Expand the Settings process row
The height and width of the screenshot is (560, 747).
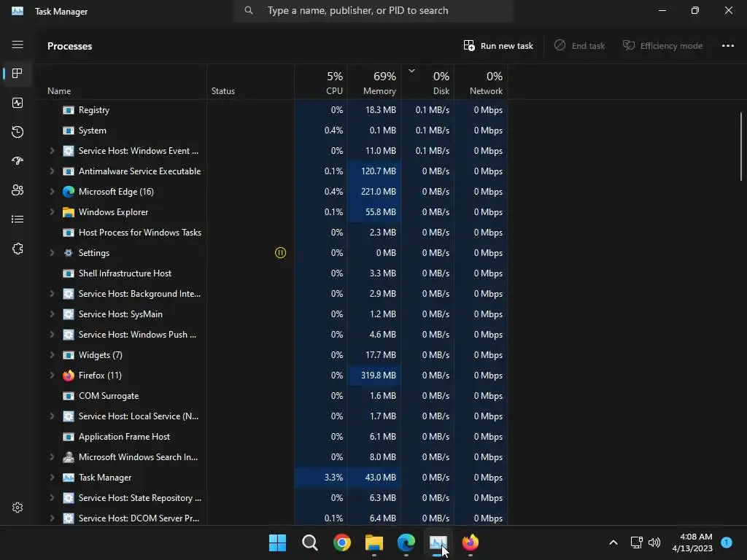tap(52, 253)
